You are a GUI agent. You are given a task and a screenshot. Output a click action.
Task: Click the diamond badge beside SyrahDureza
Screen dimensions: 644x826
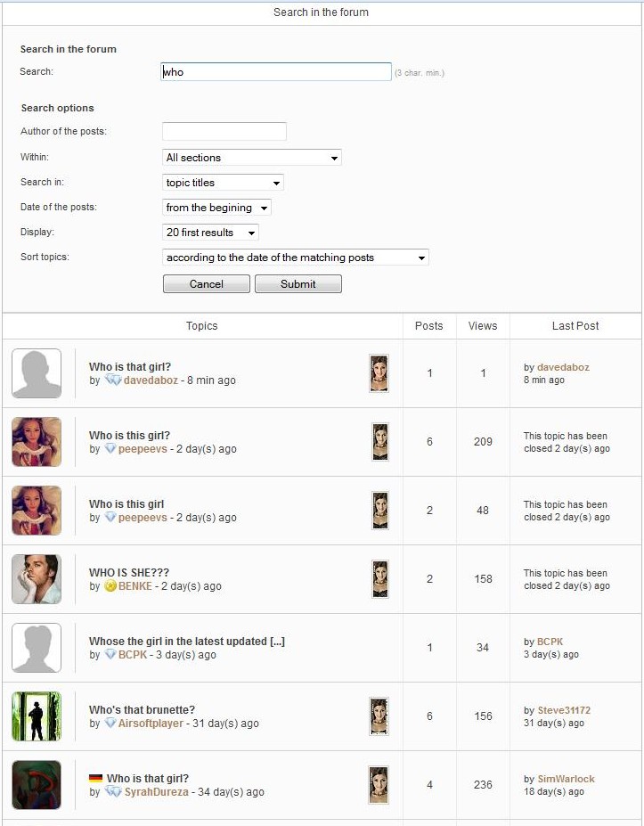tap(113, 791)
